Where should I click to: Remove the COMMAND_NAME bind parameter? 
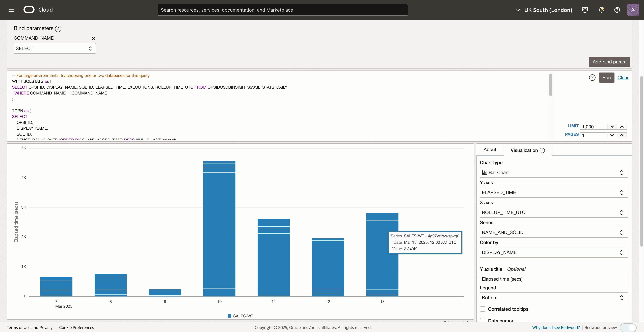tap(93, 39)
